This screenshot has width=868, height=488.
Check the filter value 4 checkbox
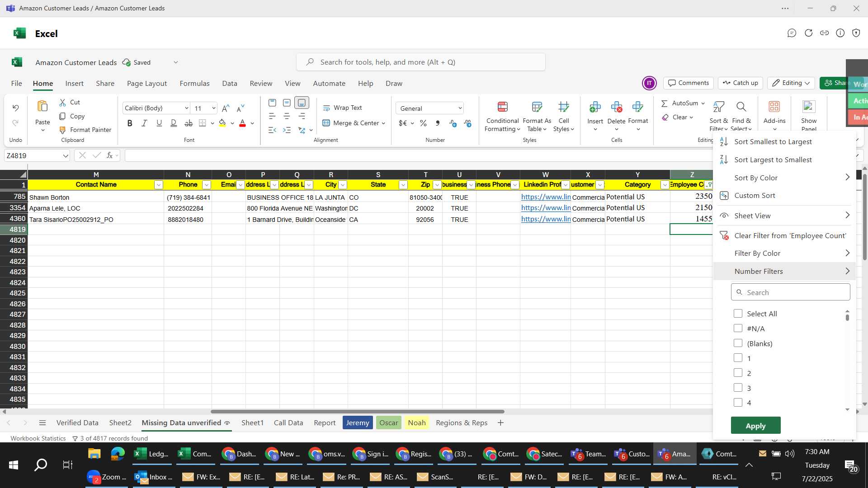coord(738,403)
